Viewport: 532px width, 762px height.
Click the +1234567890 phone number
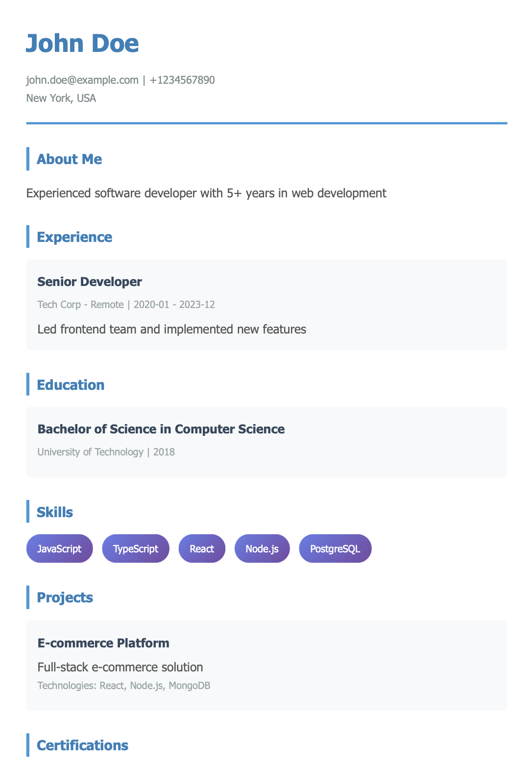[x=182, y=80]
